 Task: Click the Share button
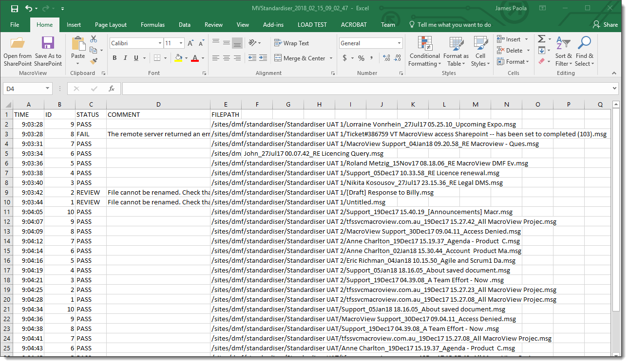[605, 25]
